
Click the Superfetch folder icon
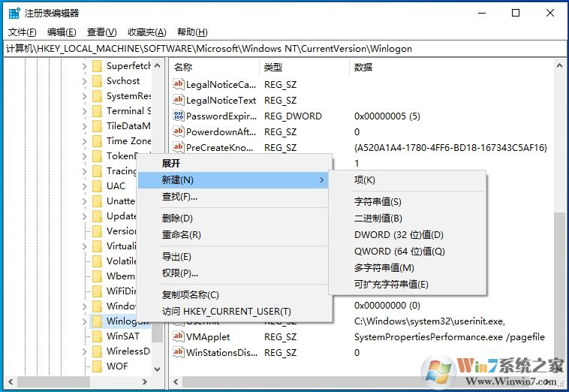[x=97, y=66]
